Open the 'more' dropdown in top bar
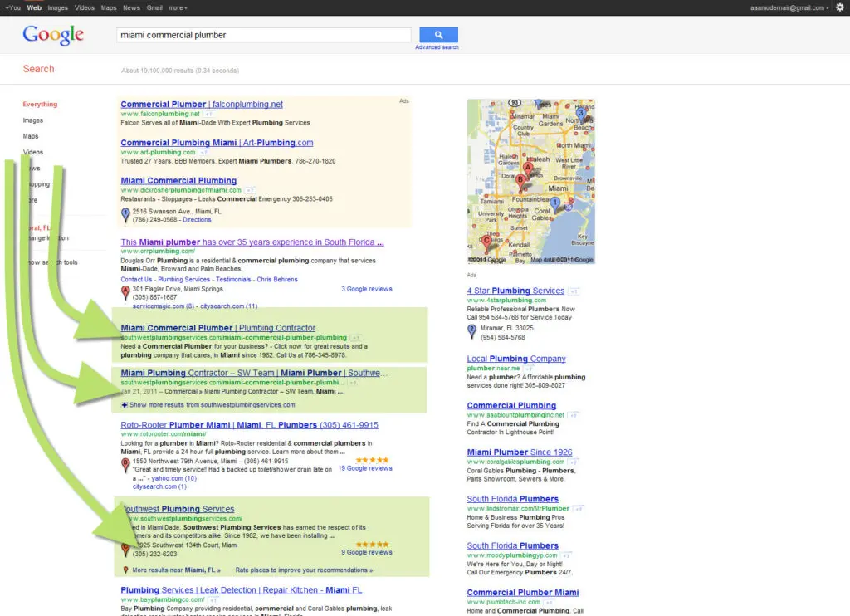This screenshot has height=616, width=850. tap(178, 7)
